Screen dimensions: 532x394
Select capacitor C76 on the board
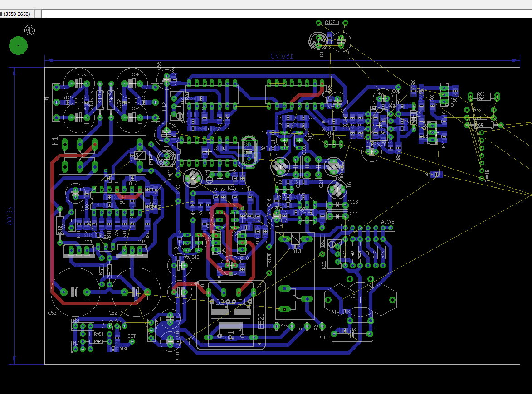click(x=132, y=83)
